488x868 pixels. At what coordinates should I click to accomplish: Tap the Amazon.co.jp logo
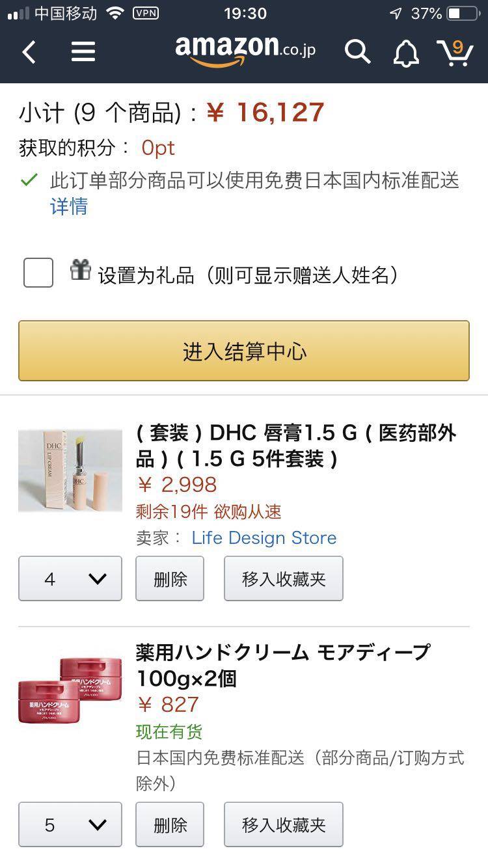click(x=245, y=51)
